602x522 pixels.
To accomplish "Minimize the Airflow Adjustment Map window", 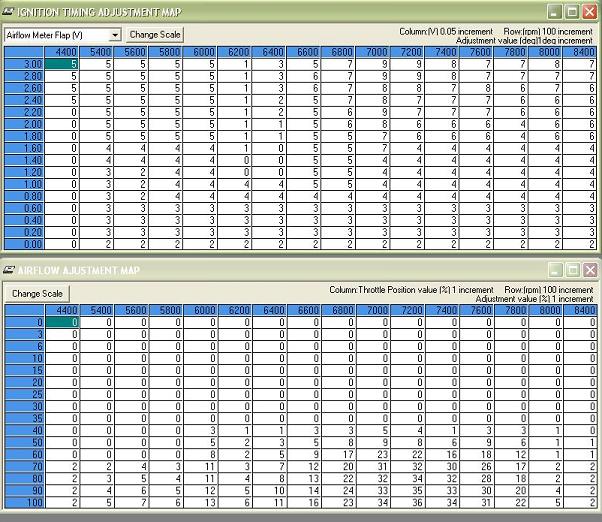I will pyautogui.click(x=554, y=270).
